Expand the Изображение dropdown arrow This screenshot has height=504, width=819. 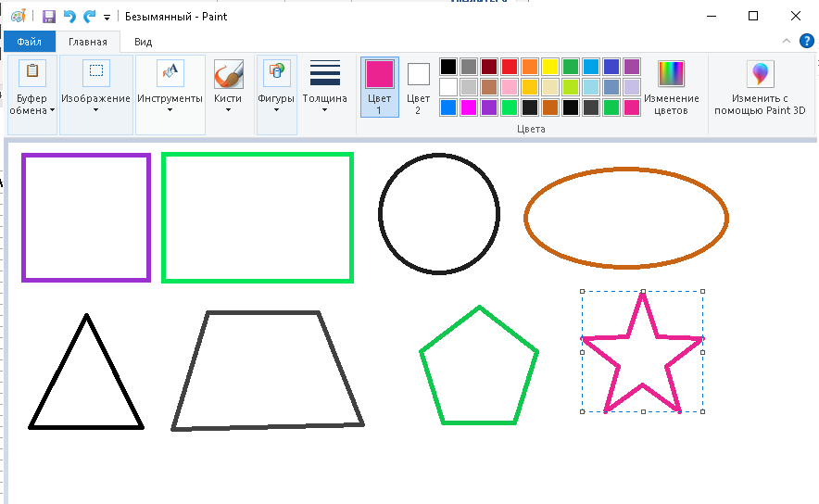pyautogui.click(x=95, y=109)
